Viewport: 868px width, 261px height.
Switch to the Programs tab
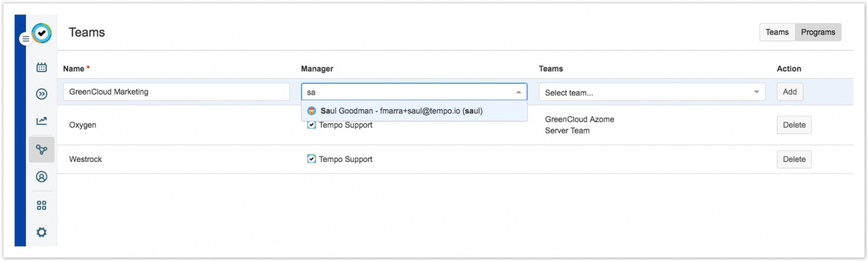click(818, 33)
